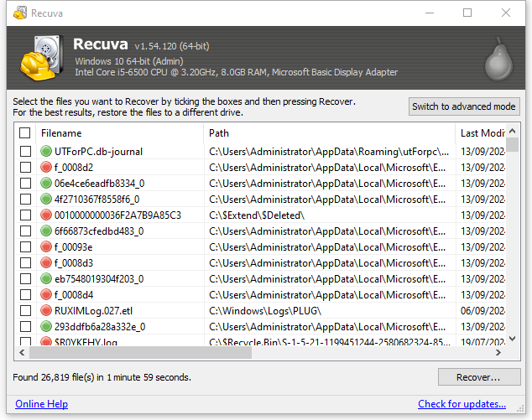
Task: Click red status icon of 0010000000036F2A7B9A85C3
Action: pos(46,215)
